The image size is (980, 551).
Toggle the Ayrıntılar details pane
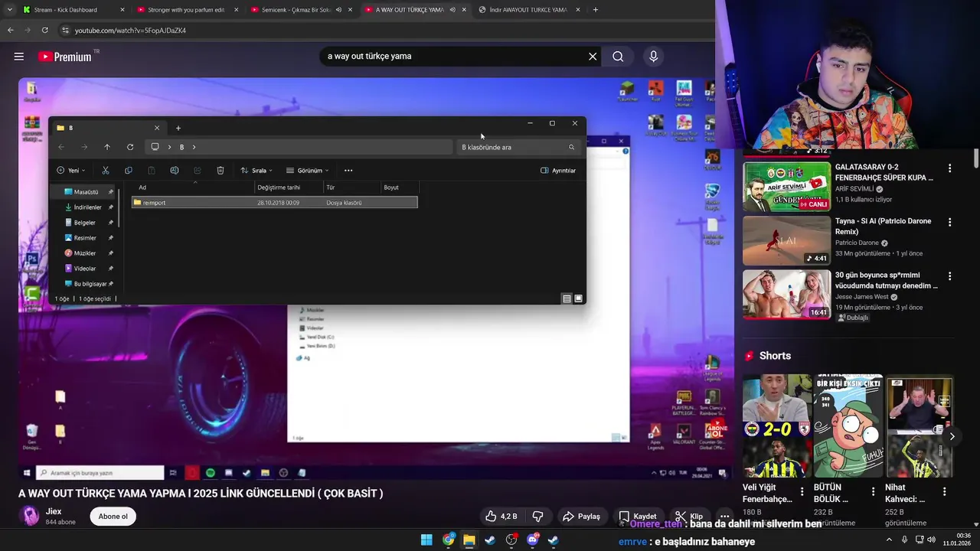click(x=558, y=171)
